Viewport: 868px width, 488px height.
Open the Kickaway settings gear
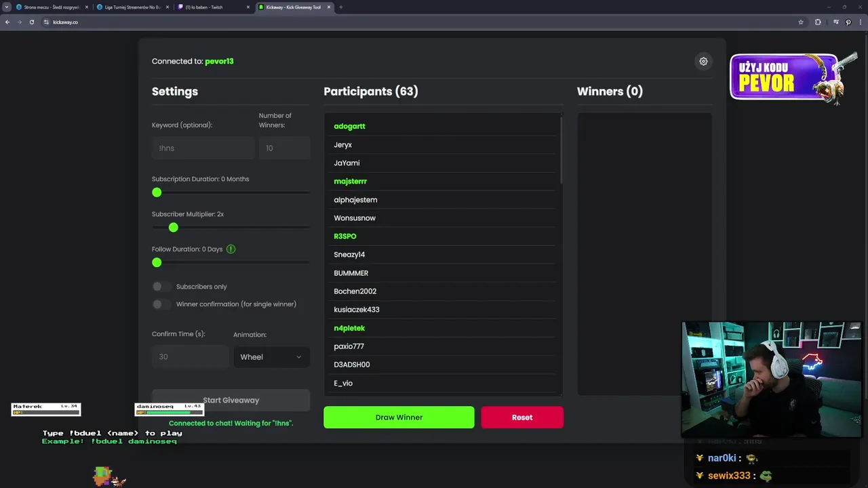click(x=703, y=61)
